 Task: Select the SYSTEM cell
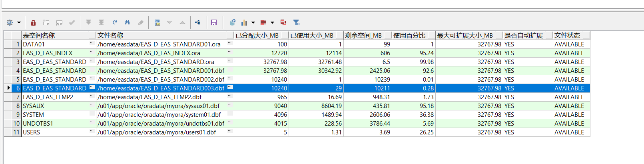pyautogui.click(x=59, y=114)
